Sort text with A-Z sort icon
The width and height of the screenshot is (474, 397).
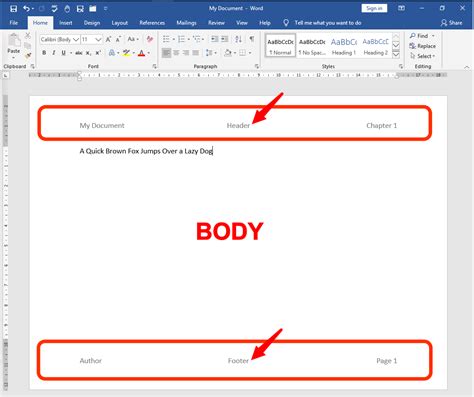click(x=238, y=39)
